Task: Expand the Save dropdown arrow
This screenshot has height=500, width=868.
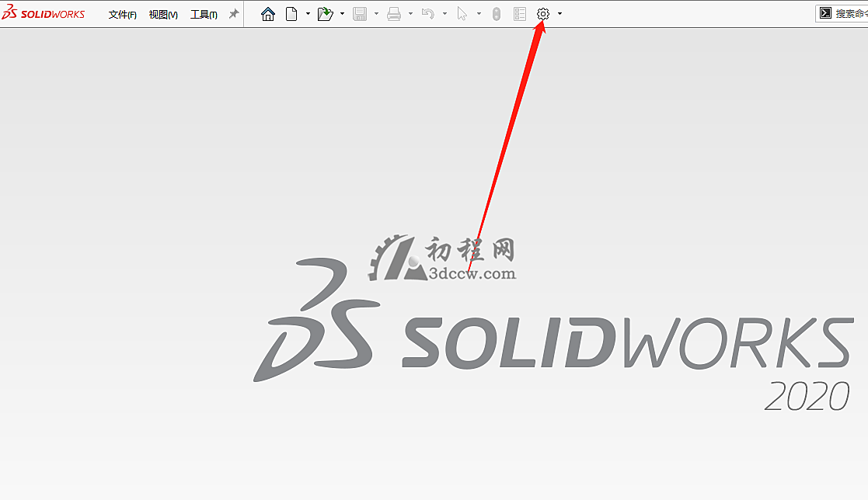Action: pyautogui.click(x=376, y=14)
